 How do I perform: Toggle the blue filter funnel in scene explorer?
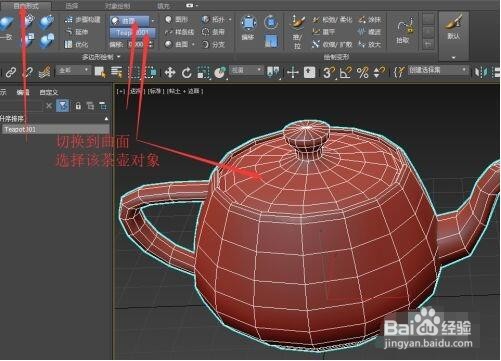(x=63, y=106)
